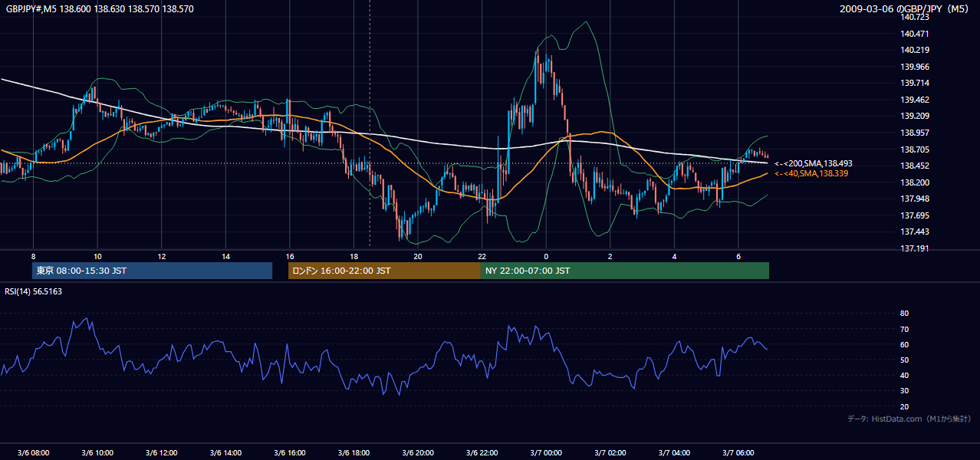Click the GBPJPY#,M5 symbol header text

click(100, 9)
